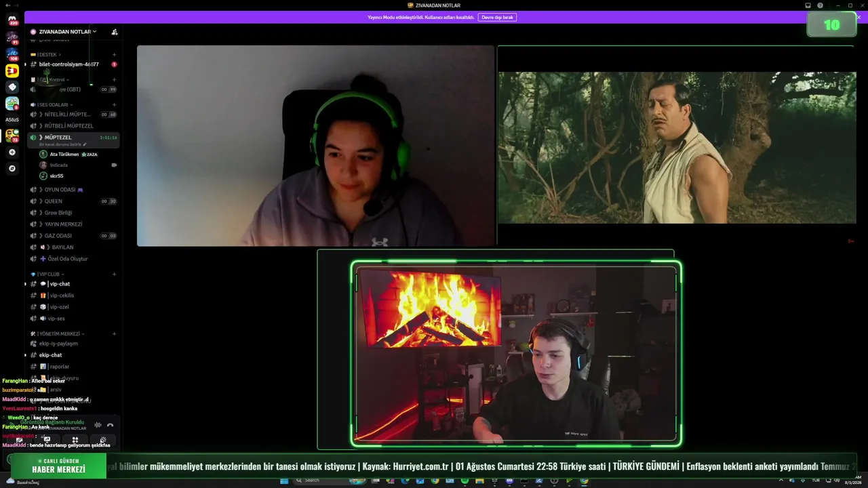Open vip-chat text channel
Viewport: 868px width, 488px height.
[x=73, y=284]
